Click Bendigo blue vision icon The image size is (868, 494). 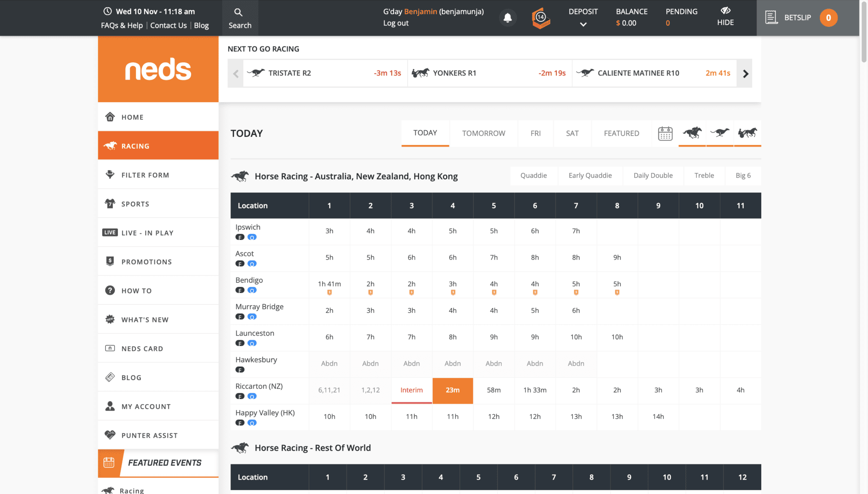point(252,290)
